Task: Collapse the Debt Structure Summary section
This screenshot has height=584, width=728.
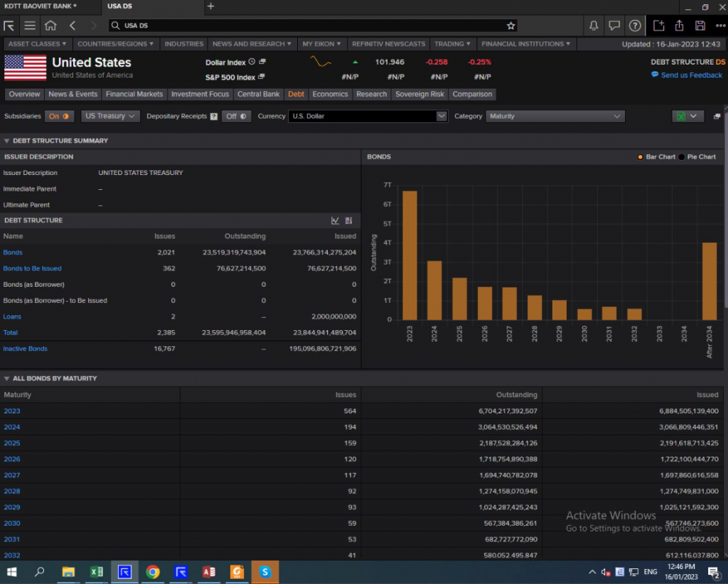Action: click(7, 141)
